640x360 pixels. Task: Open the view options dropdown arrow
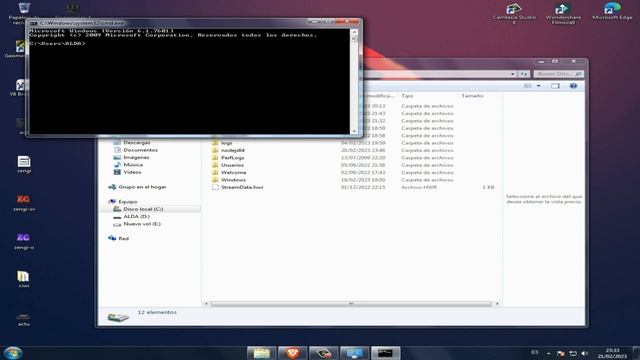[x=538, y=86]
